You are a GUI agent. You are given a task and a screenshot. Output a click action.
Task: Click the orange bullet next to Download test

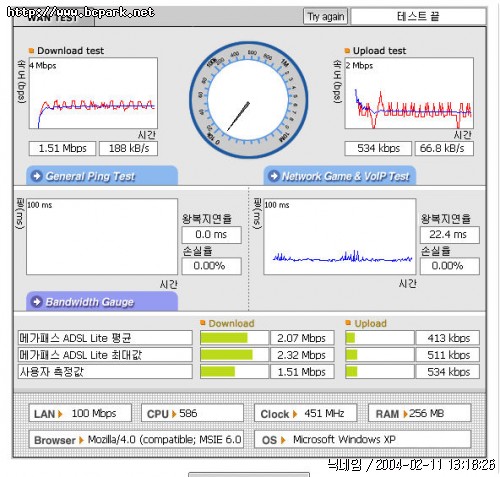point(32,51)
